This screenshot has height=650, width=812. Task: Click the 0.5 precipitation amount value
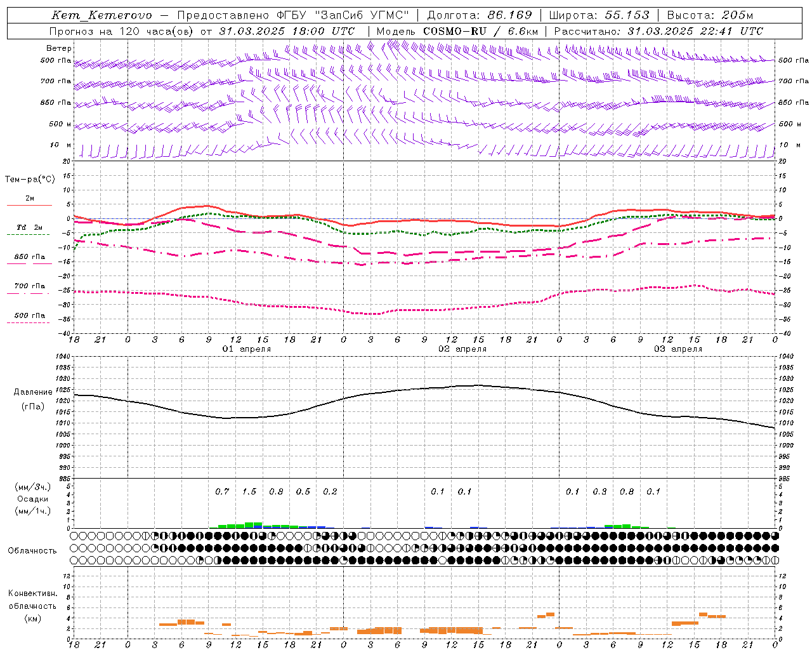303,492
